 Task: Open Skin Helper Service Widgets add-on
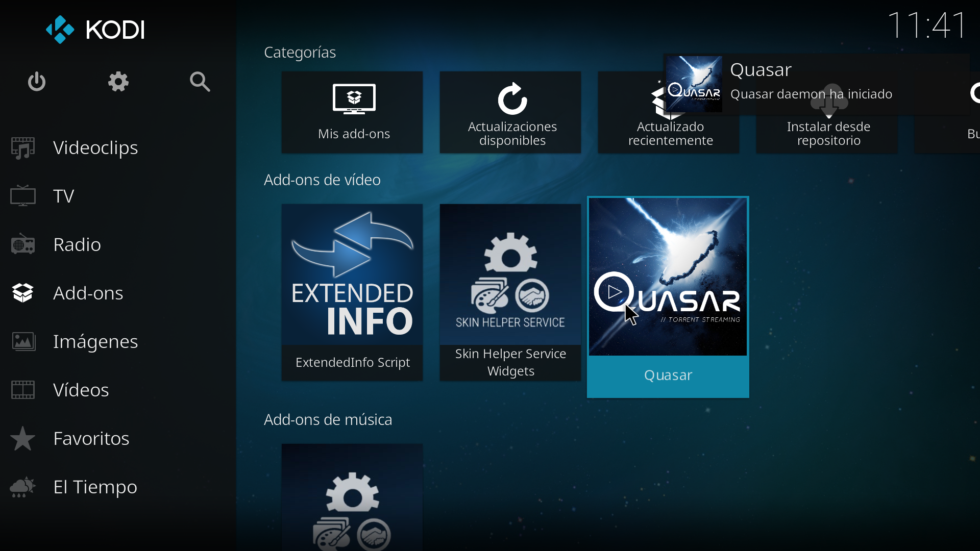click(510, 292)
